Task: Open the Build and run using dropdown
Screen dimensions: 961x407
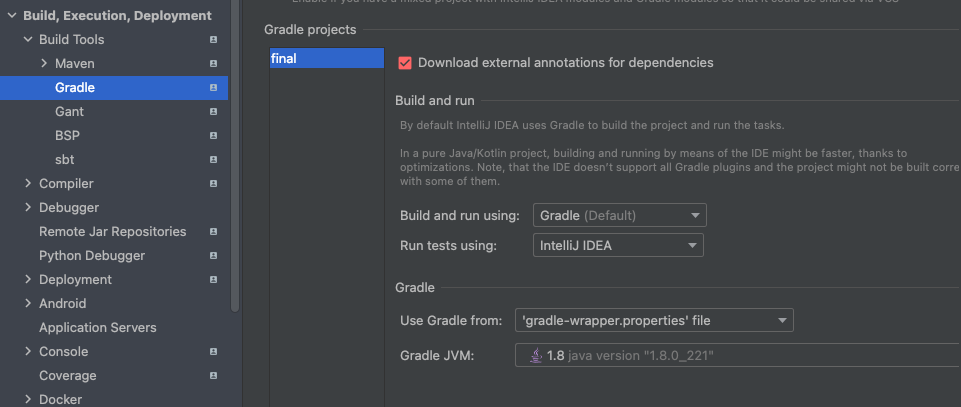Action: 619,215
